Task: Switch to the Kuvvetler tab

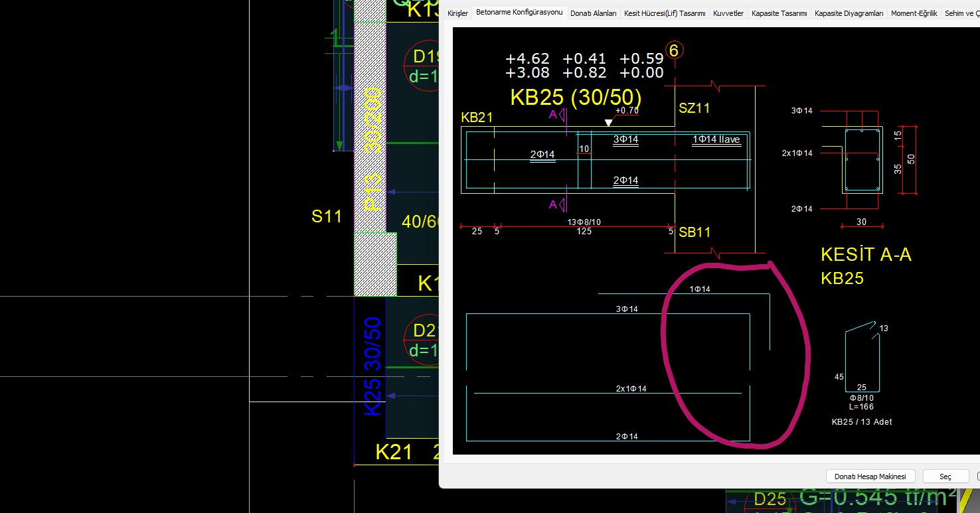Action: (x=728, y=13)
